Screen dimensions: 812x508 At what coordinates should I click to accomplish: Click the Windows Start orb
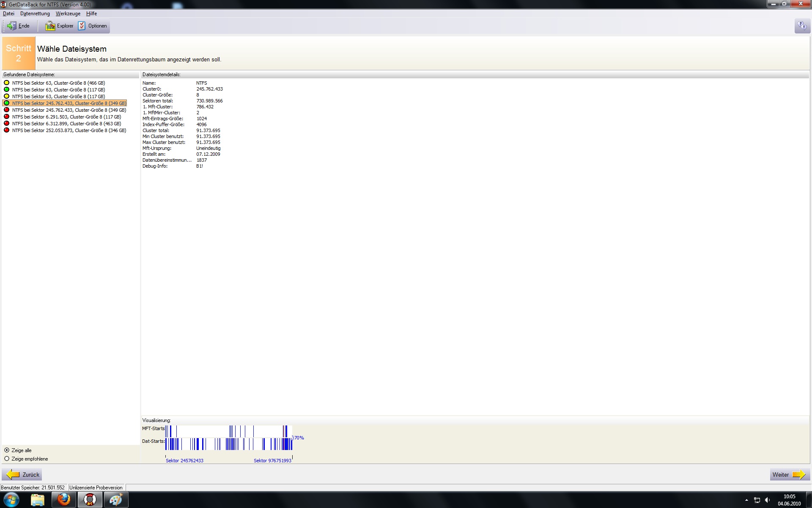click(11, 500)
